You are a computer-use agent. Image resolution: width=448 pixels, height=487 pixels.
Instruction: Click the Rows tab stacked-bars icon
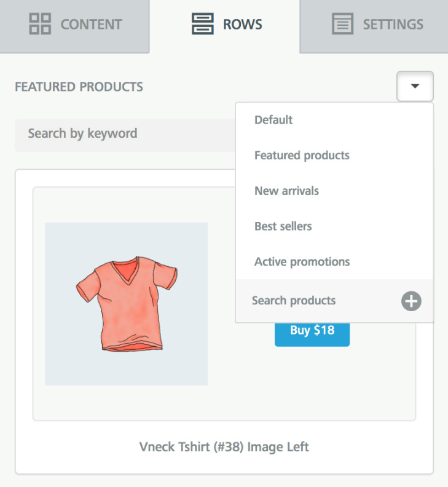click(202, 25)
